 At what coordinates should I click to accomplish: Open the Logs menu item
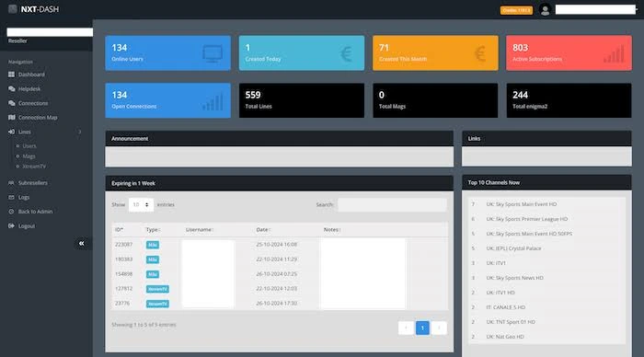[x=24, y=197]
